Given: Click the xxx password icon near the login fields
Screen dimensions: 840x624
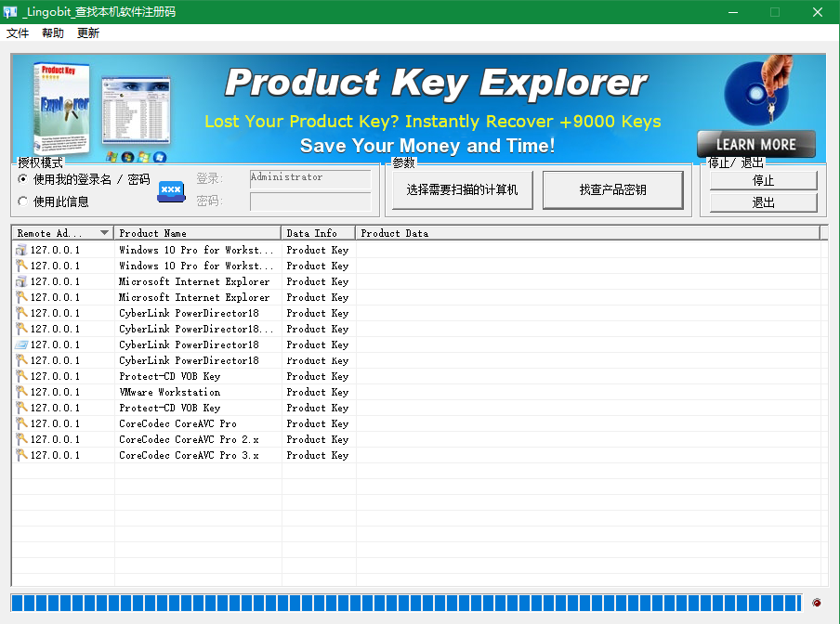Looking at the screenshot, I should point(171,190).
